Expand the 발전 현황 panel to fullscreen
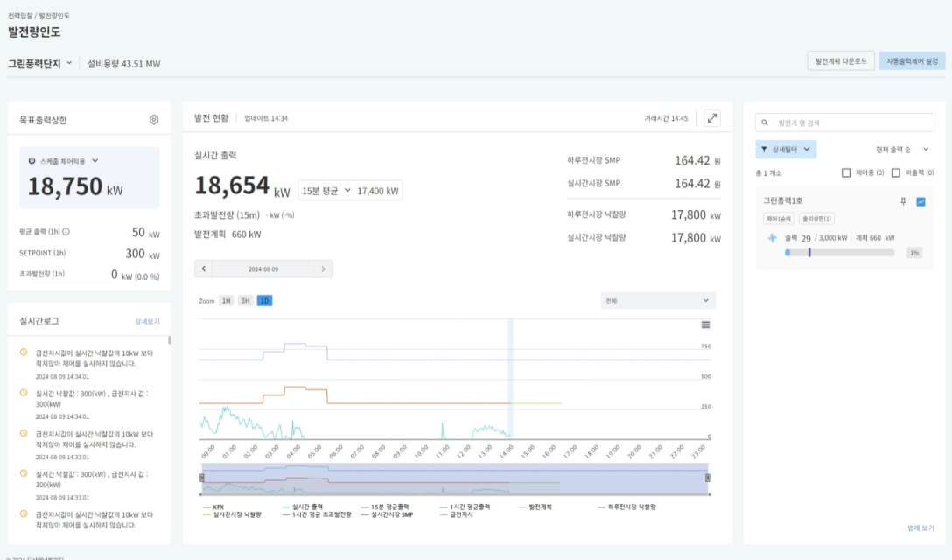Screen dimensions: 952x560 pyautogui.click(x=712, y=118)
